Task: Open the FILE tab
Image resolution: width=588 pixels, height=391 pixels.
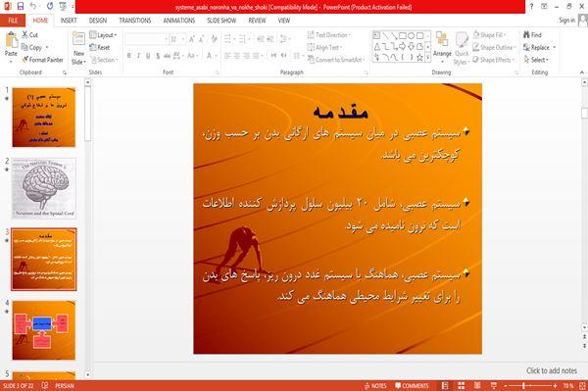Action: 13,21
